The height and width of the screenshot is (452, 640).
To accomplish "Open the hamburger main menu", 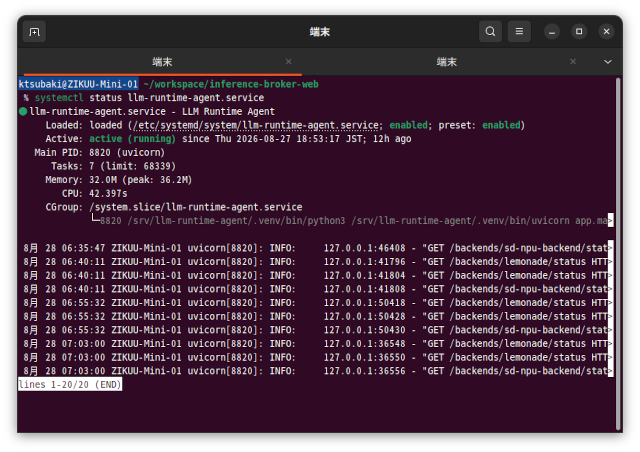I will (519, 31).
